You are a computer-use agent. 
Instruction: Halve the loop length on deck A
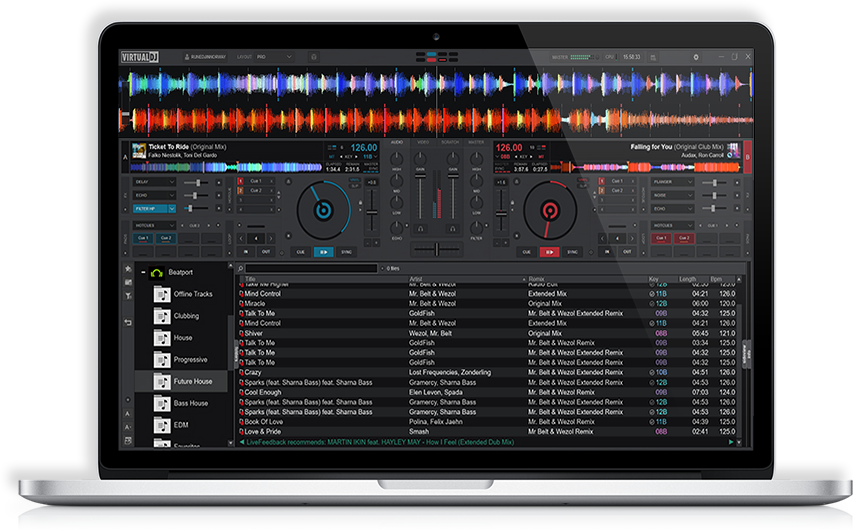click(x=241, y=239)
